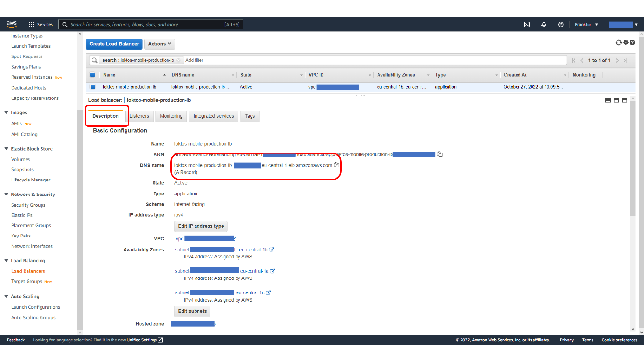Open the Privacy footer link
The height and width of the screenshot is (362, 644).
pos(567,340)
